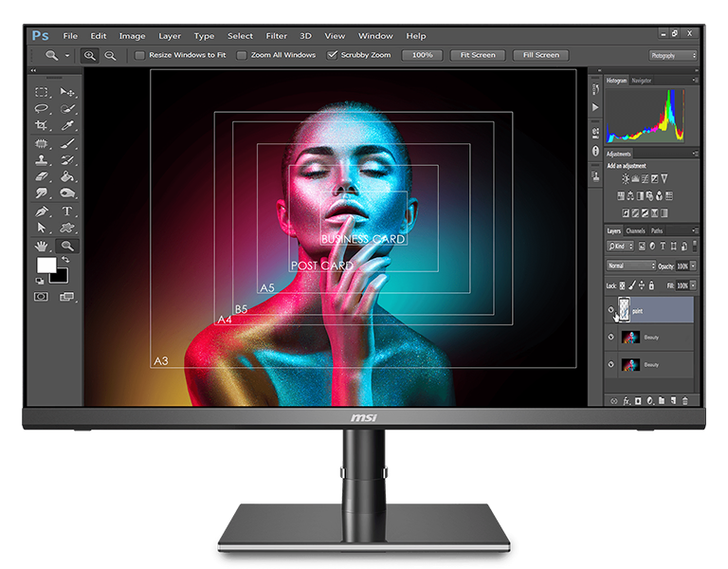Select the Hand tool
The image size is (728, 569).
pyautogui.click(x=42, y=246)
